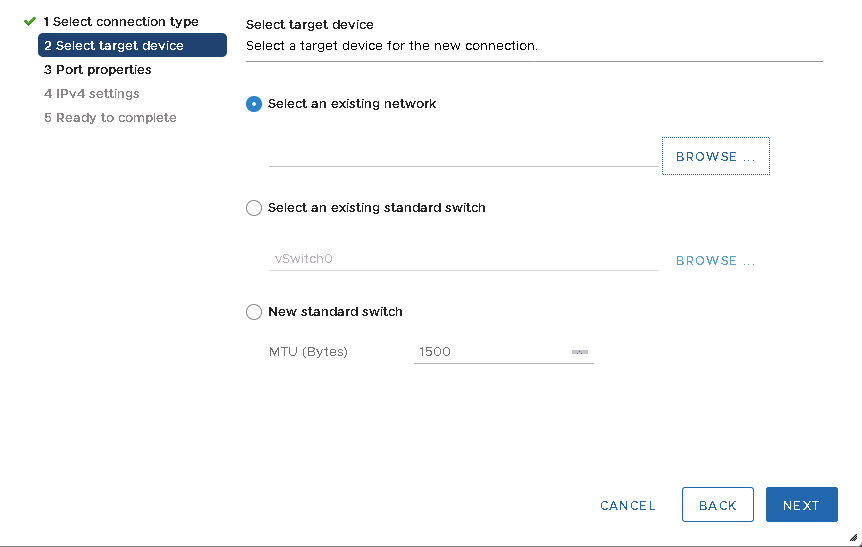Choose the 'Select an existing network' radio option
Image resolution: width=862 pixels, height=547 pixels.
tap(254, 104)
